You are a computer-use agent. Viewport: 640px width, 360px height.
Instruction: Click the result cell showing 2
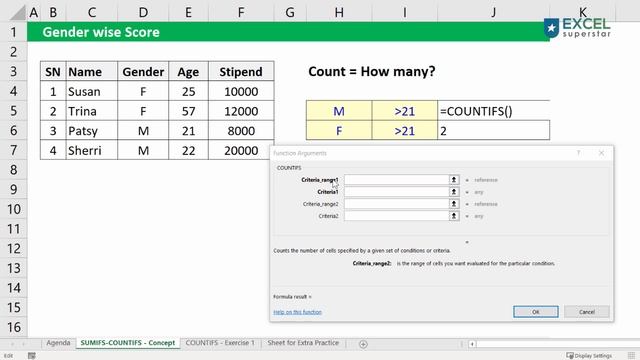(493, 131)
